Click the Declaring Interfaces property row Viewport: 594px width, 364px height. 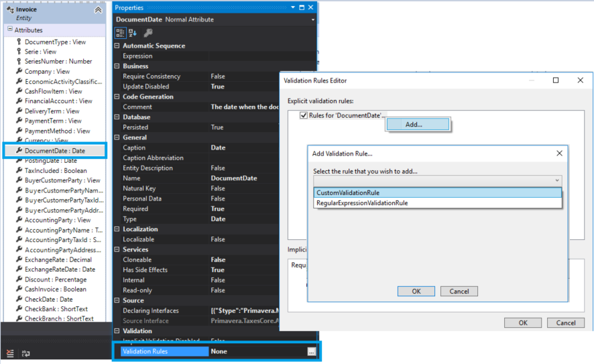(200, 310)
